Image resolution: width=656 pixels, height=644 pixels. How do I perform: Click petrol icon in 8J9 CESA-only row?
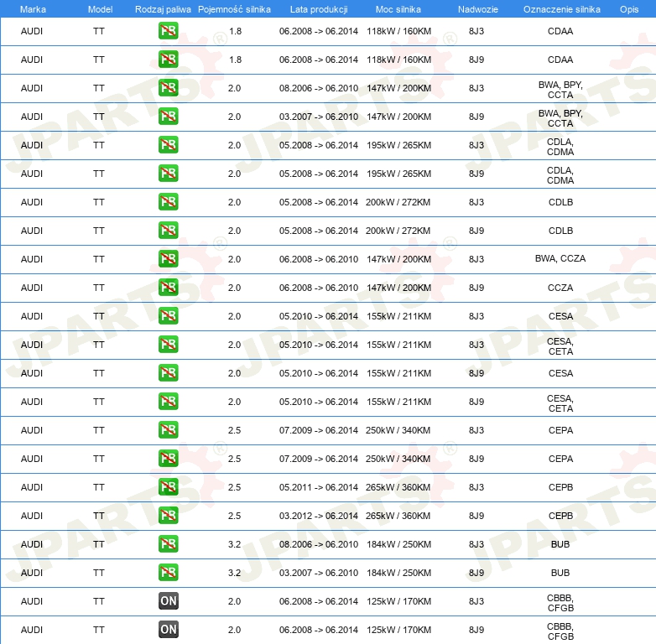pos(168,372)
